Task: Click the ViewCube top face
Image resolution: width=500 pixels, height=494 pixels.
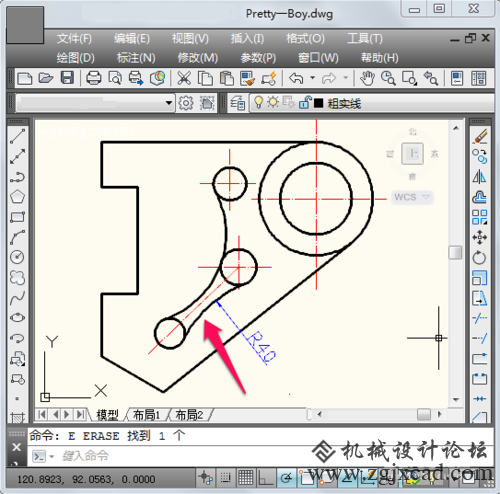Action: pyautogui.click(x=412, y=154)
